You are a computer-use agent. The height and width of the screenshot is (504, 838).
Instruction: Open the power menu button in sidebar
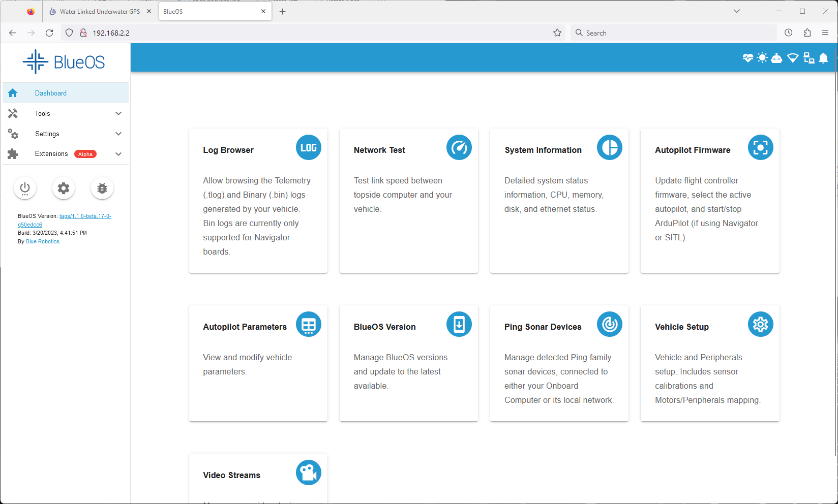[x=25, y=188]
